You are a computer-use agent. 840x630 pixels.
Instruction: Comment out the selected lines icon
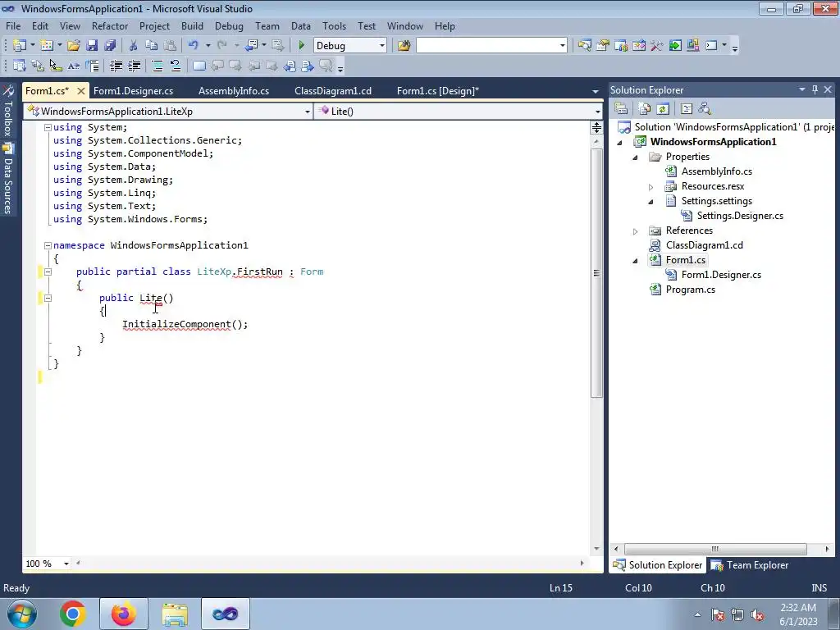pos(157,66)
